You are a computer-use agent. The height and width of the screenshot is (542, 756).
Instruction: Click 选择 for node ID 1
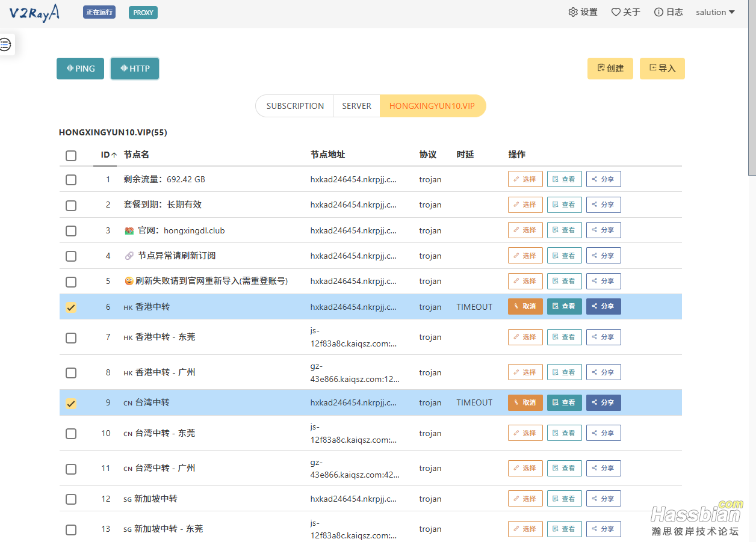525,179
